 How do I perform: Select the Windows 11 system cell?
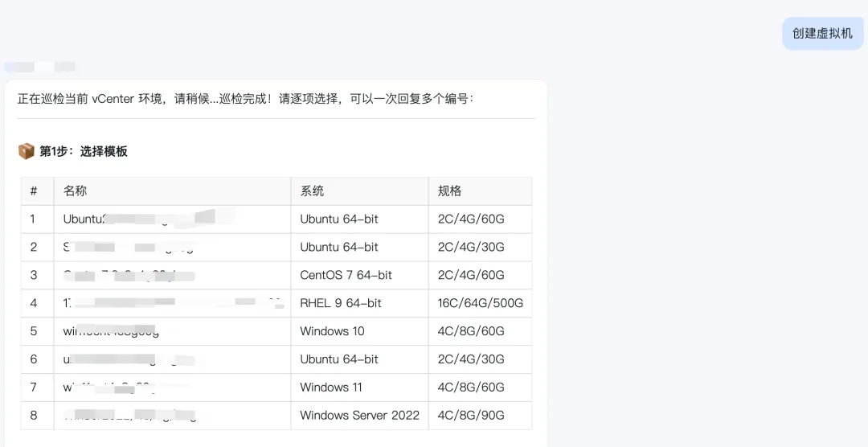tap(331, 388)
